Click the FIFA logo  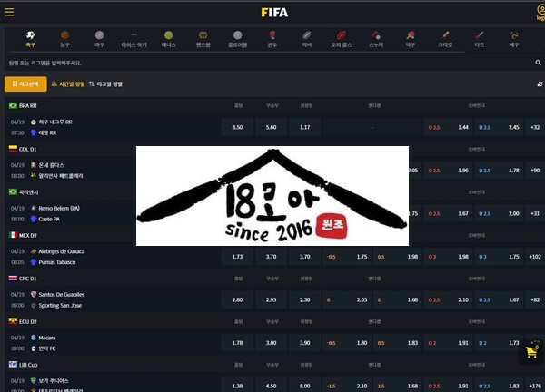click(274, 13)
